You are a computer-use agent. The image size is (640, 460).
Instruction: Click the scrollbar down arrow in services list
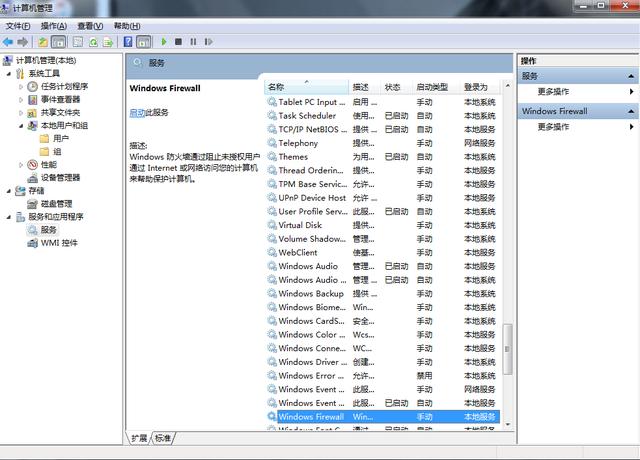[x=507, y=425]
